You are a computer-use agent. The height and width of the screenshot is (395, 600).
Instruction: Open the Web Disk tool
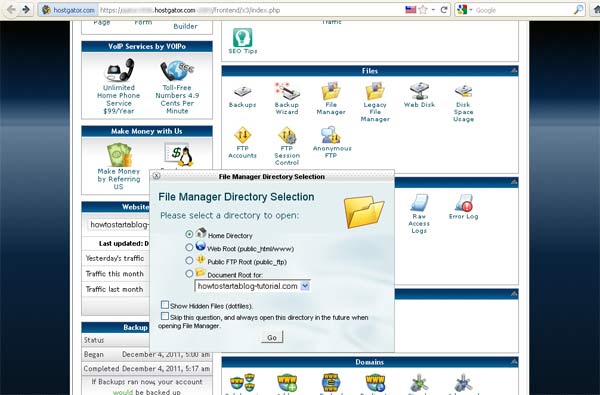coord(419,95)
